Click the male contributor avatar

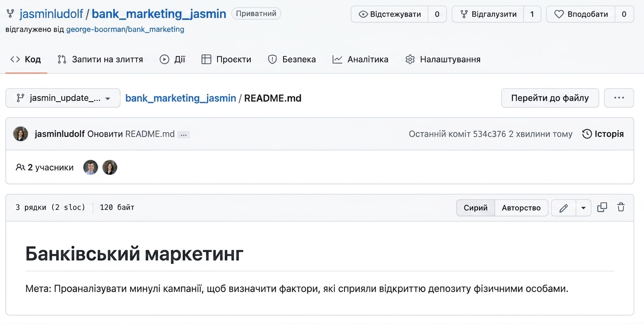point(91,168)
